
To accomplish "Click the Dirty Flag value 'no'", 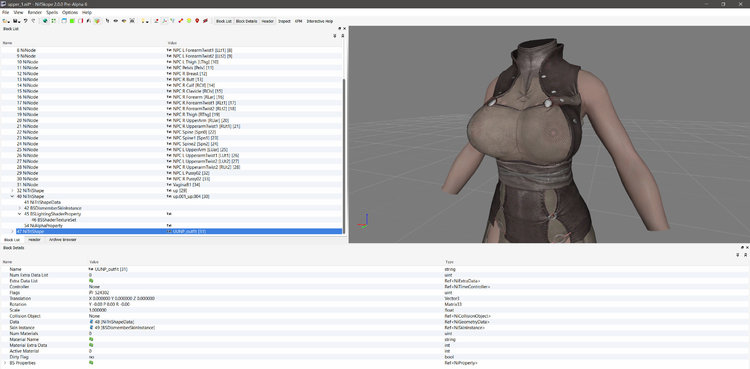I will [x=91, y=357].
